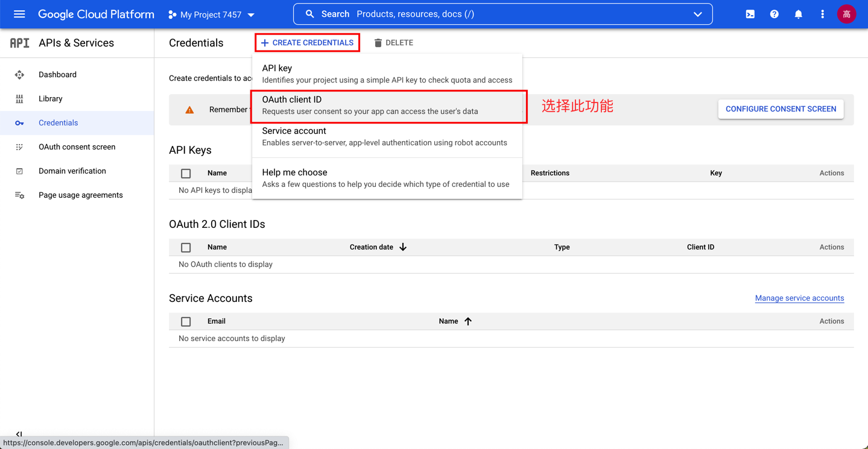Click the Page usage agreements icon
Screen dimensions: 868x449
(x=19, y=195)
